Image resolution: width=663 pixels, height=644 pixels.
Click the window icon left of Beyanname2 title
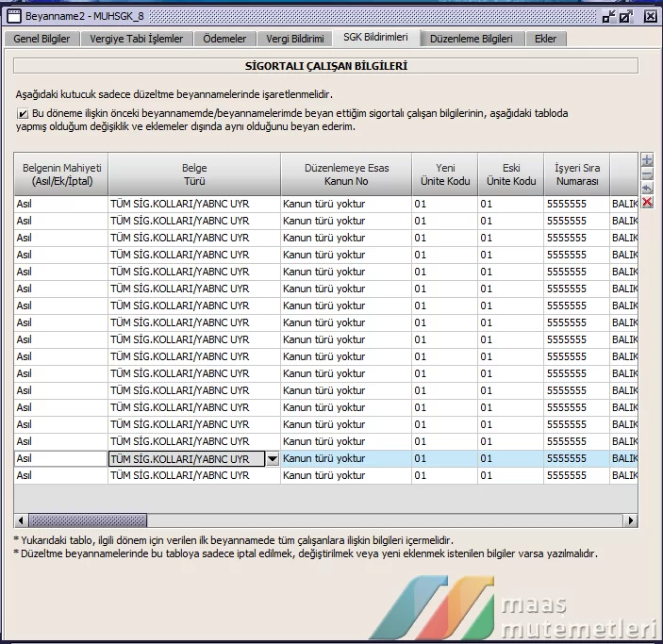(14, 16)
